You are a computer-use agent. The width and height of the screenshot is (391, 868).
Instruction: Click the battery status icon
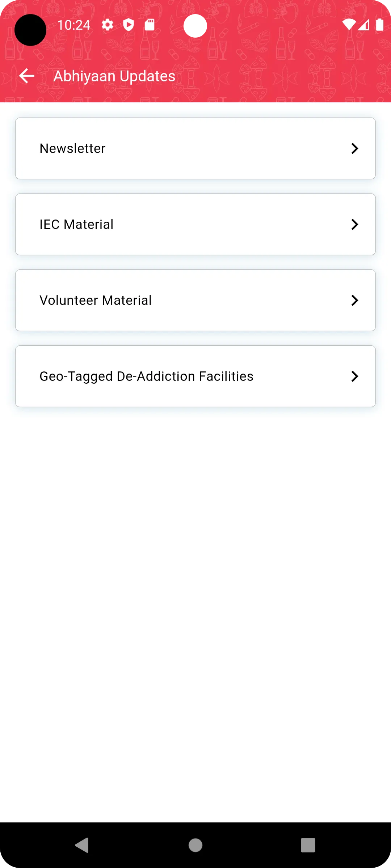click(380, 25)
